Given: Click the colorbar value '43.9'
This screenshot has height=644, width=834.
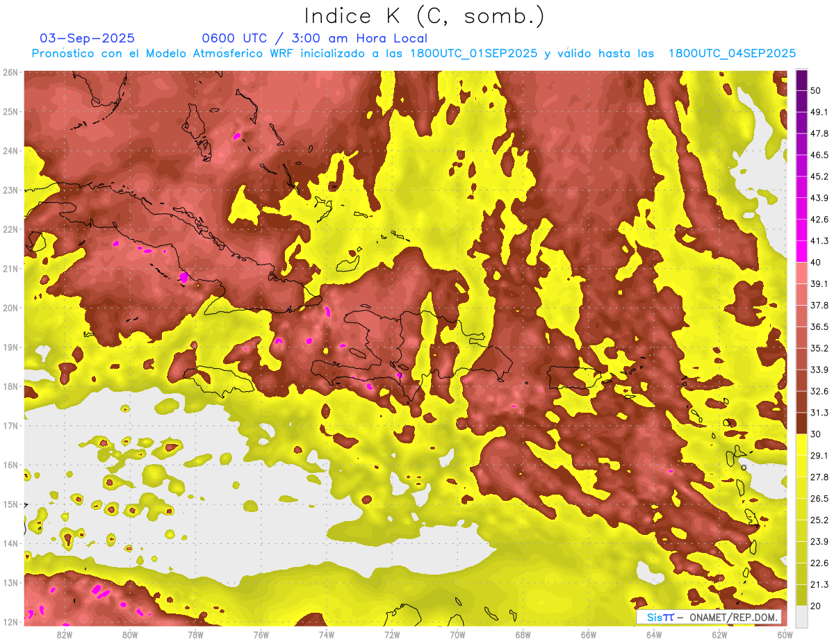Looking at the screenshot, I should click(x=819, y=198).
